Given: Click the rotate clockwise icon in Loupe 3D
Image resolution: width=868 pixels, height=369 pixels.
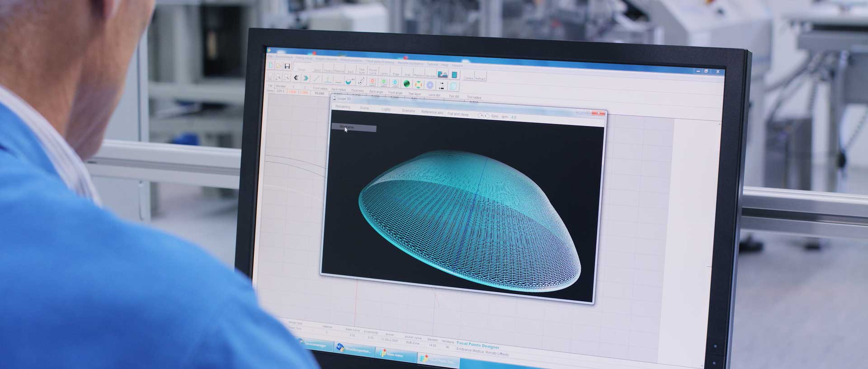Looking at the screenshot, I should click(481, 116).
